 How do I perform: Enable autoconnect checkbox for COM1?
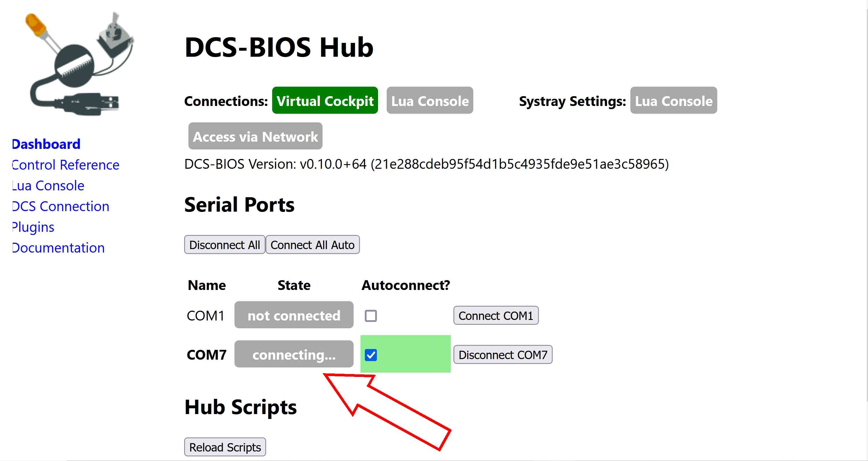click(371, 316)
